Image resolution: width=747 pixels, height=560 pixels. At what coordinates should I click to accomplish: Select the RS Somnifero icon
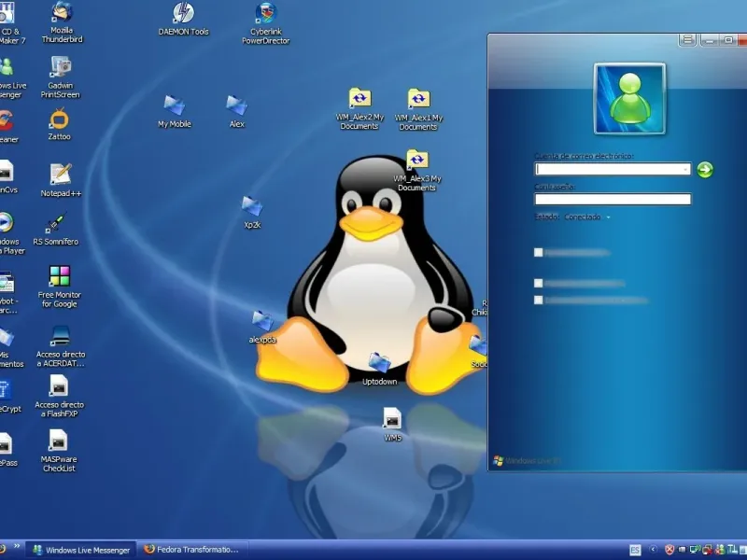56,230
